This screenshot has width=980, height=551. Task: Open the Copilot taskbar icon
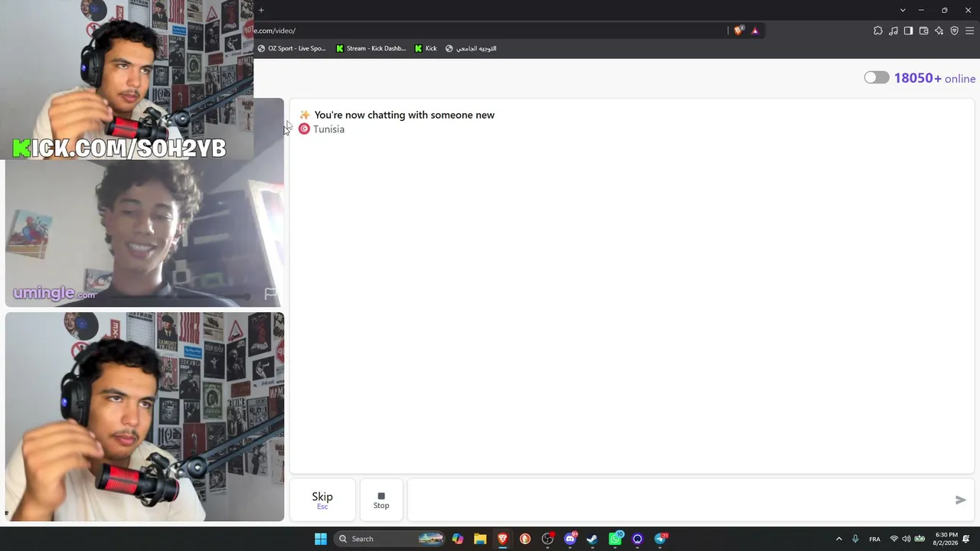click(458, 539)
